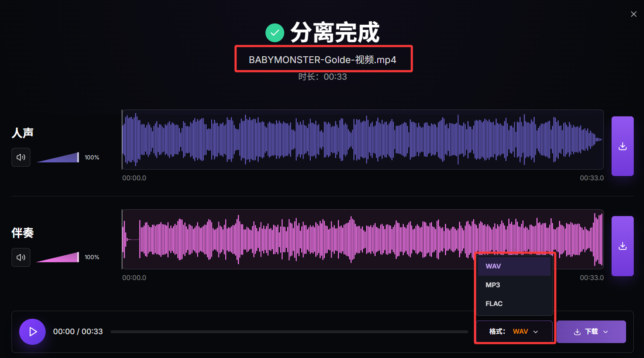644x358 pixels.
Task: Click the 分离完成 heading
Action: pos(335,32)
